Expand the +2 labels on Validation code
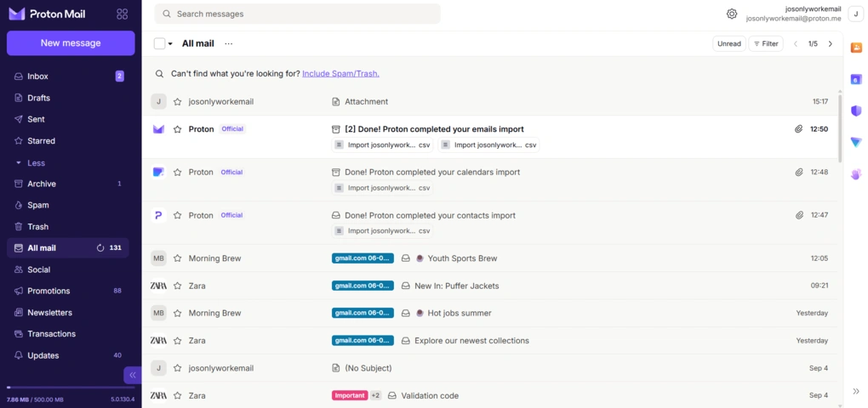Image resolution: width=868 pixels, height=408 pixels. (x=376, y=395)
